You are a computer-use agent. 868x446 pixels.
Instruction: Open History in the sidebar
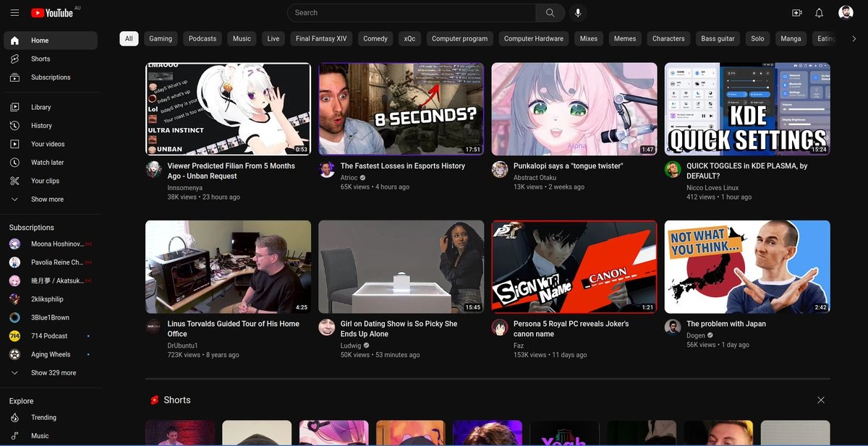click(41, 126)
